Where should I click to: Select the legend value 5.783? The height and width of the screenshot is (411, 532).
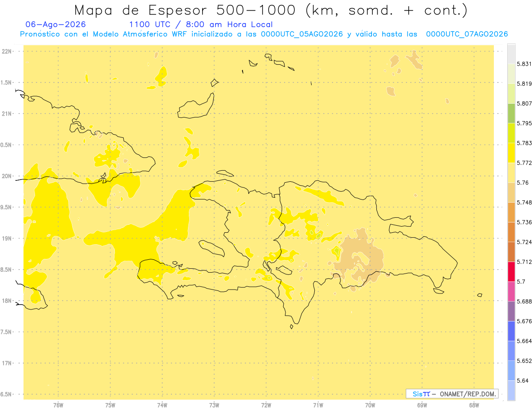[x=524, y=143]
